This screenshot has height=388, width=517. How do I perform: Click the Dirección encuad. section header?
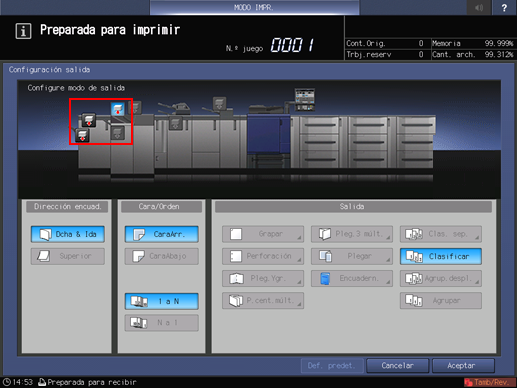coord(68,207)
